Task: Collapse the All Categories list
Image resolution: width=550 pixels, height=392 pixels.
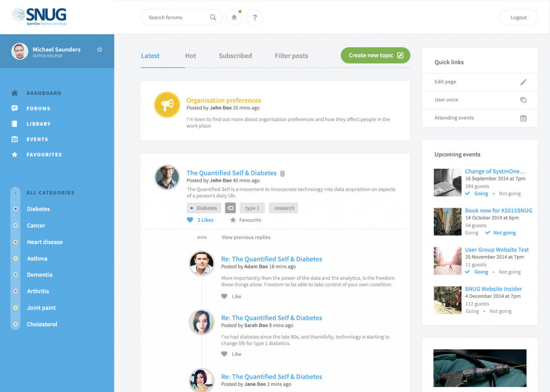Action: [x=15, y=192]
